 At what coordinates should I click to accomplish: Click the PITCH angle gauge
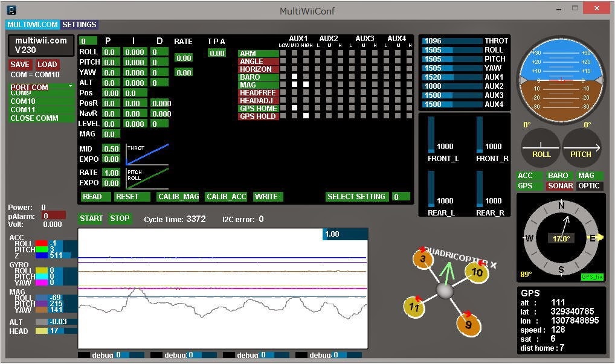[581, 148]
